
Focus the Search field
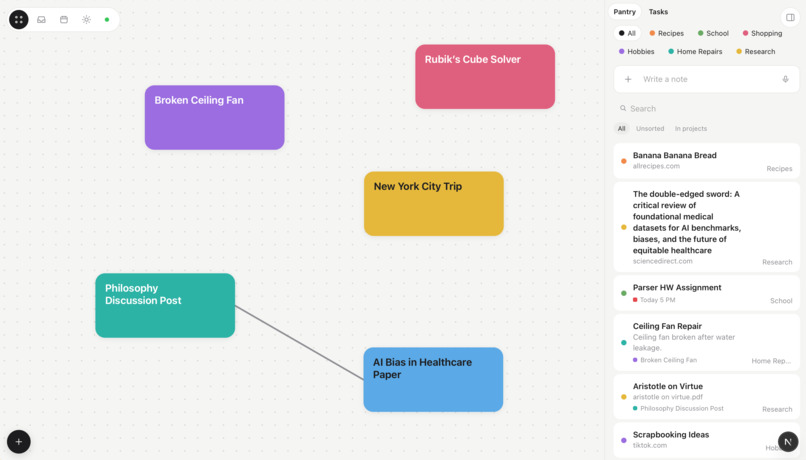click(x=706, y=108)
